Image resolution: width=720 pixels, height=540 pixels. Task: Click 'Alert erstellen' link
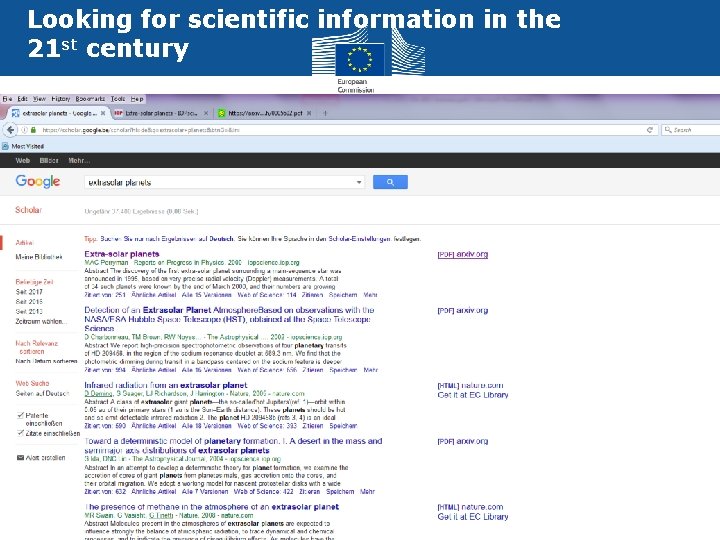(x=45, y=458)
